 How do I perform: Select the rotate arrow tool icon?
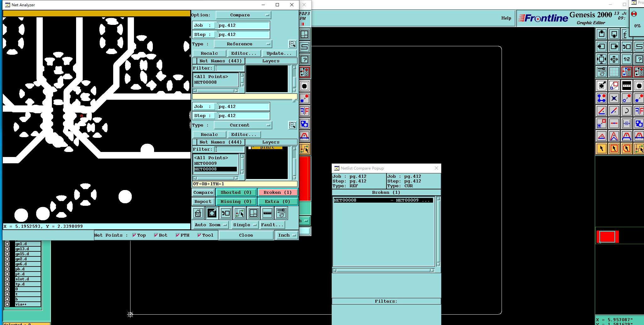point(627,111)
